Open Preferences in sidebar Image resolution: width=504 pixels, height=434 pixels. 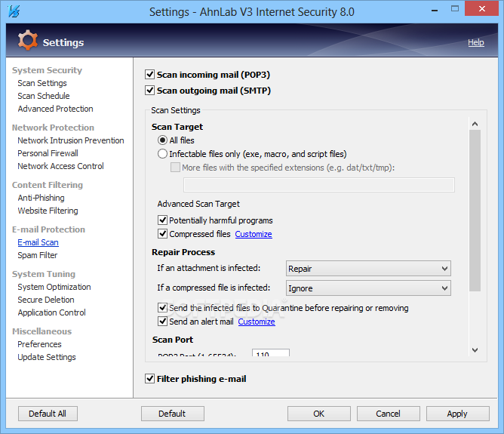[x=39, y=344]
